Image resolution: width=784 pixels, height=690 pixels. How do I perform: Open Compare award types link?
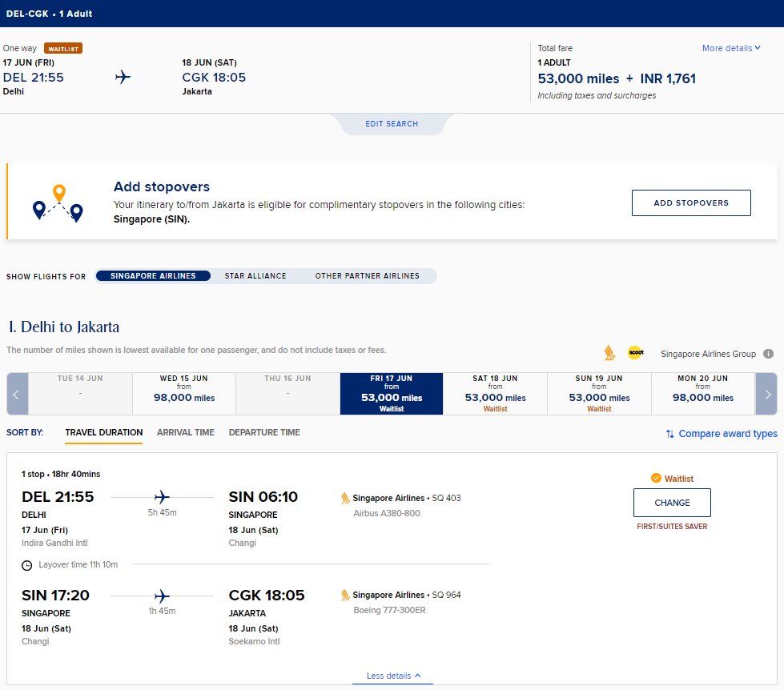727,434
